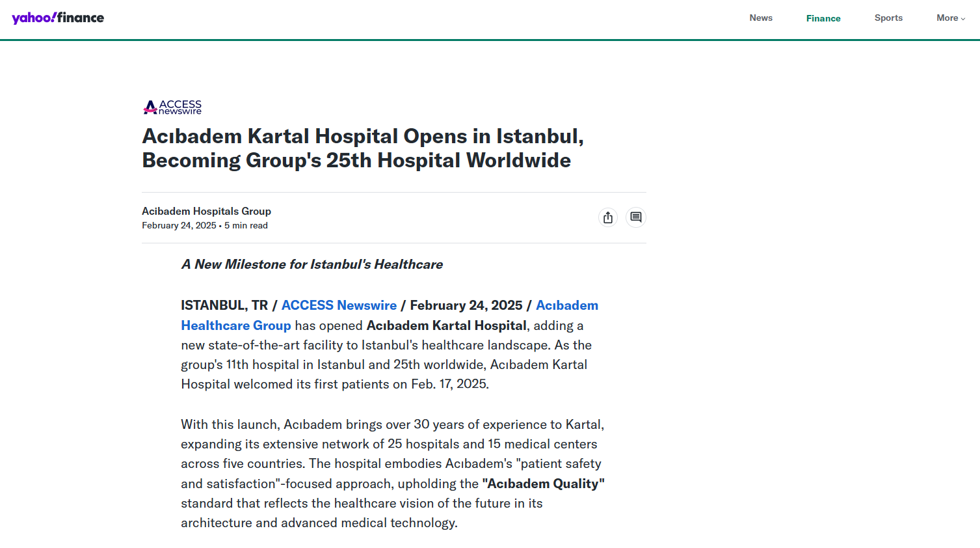Click the ACCESS Newswire logo
This screenshot has width=980, height=548.
click(x=172, y=107)
